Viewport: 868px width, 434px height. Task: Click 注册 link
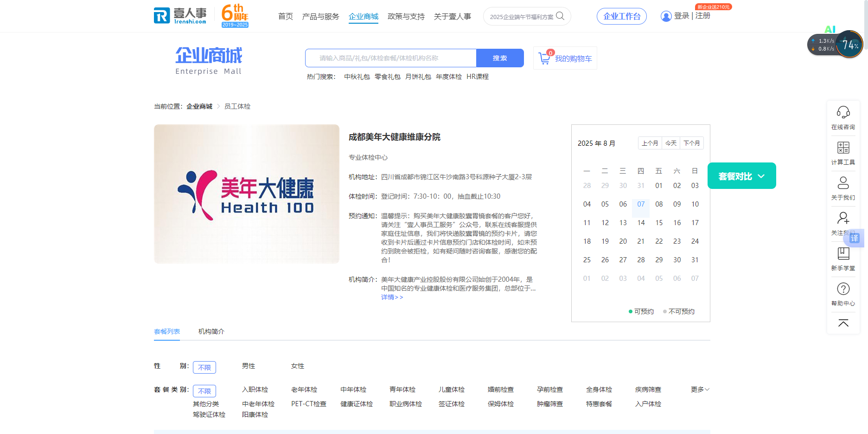[703, 16]
